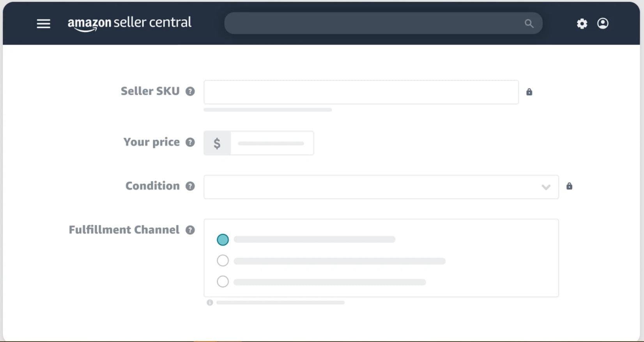The image size is (644, 342).
Task: Open the Condition dropdown field
Action: click(x=370, y=187)
